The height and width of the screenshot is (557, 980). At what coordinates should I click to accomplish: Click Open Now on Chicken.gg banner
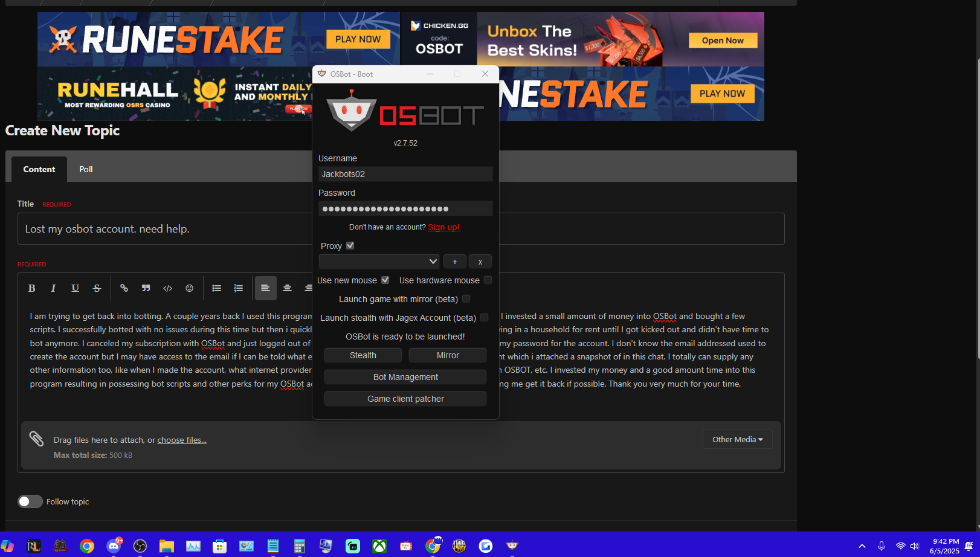point(723,40)
